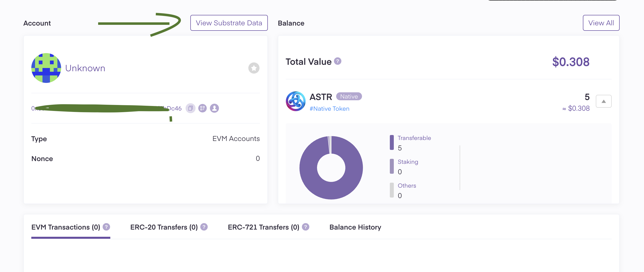Click the Transferable legend color swatch
Image resolution: width=644 pixels, height=272 pixels.
point(392,142)
